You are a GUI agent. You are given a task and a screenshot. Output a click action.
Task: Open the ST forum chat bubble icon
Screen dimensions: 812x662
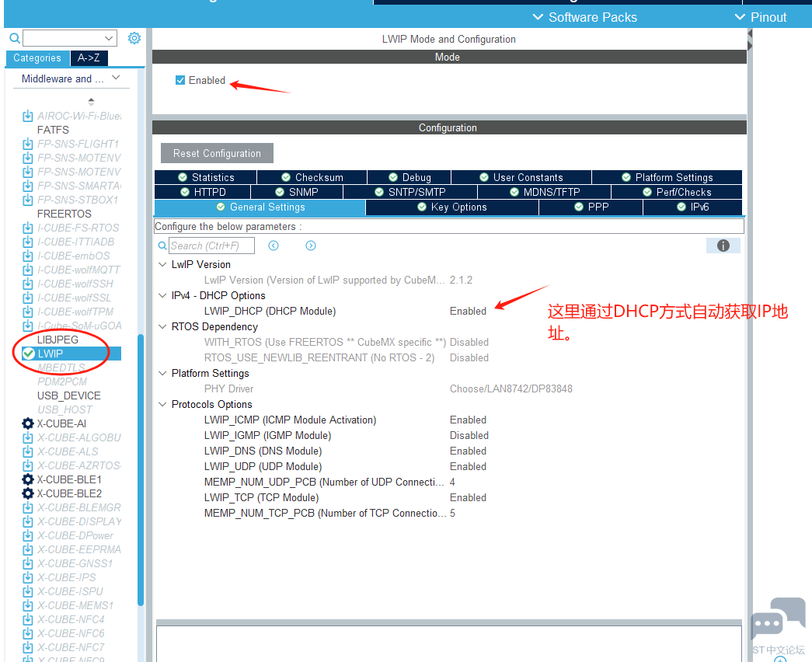point(779,619)
